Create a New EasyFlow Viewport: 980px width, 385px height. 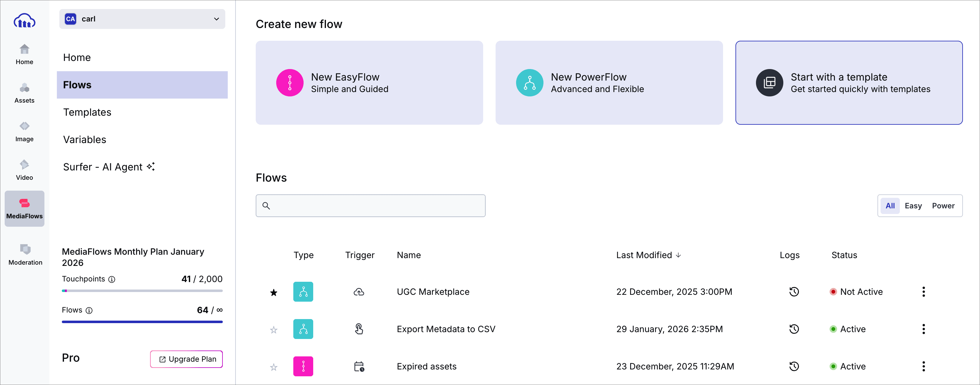coord(369,83)
